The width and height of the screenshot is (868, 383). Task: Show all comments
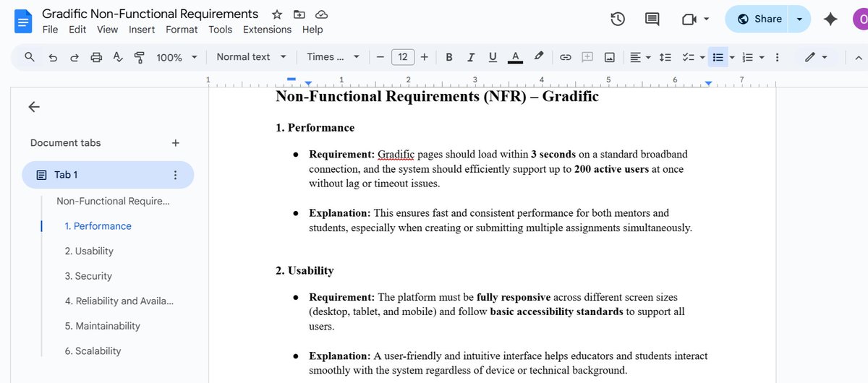pos(652,20)
